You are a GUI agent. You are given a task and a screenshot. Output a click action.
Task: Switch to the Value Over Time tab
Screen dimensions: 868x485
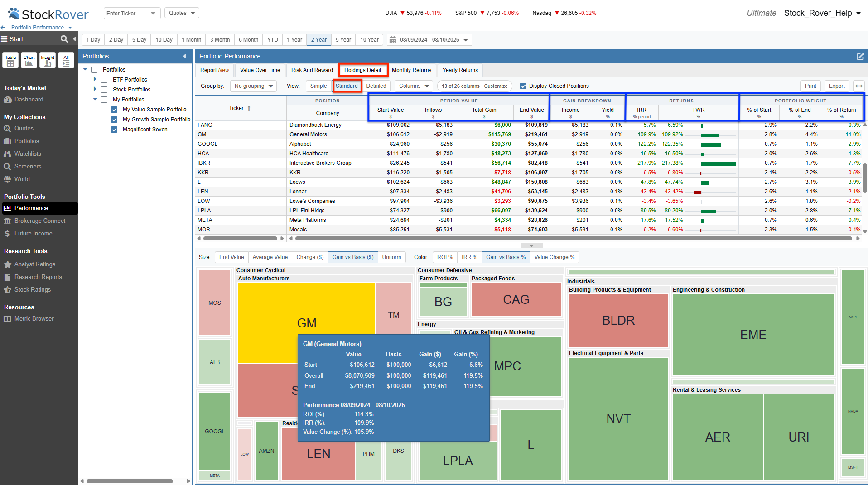click(x=260, y=70)
